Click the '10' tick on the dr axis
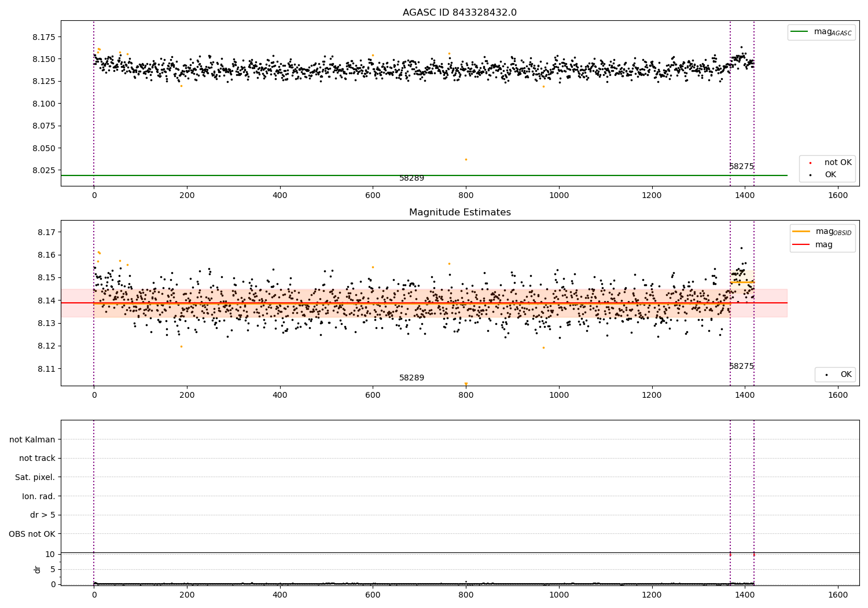 [x=50, y=554]
